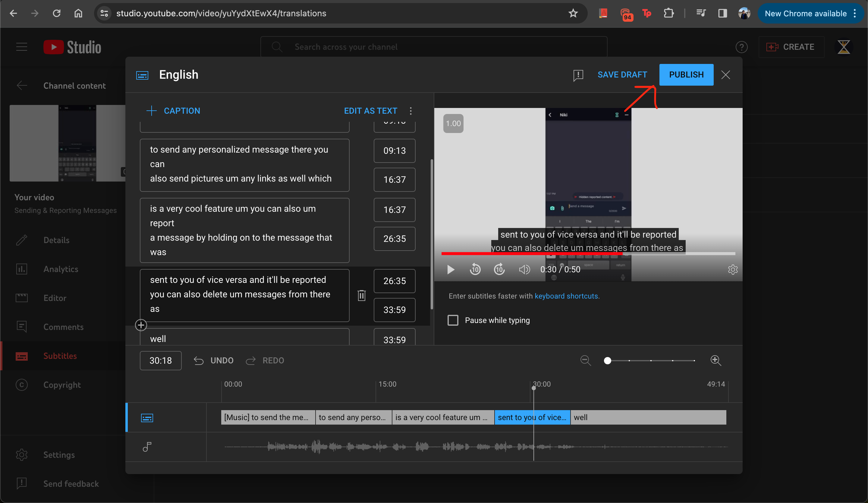Click the Copyright sidebar icon
Viewport: 868px width, 503px height.
click(21, 384)
